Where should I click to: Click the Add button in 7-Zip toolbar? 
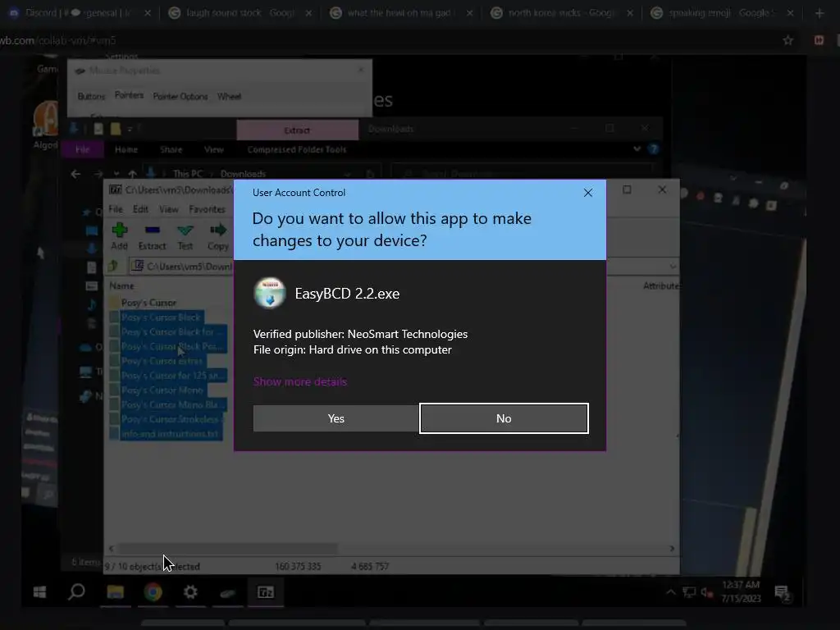[120, 237]
